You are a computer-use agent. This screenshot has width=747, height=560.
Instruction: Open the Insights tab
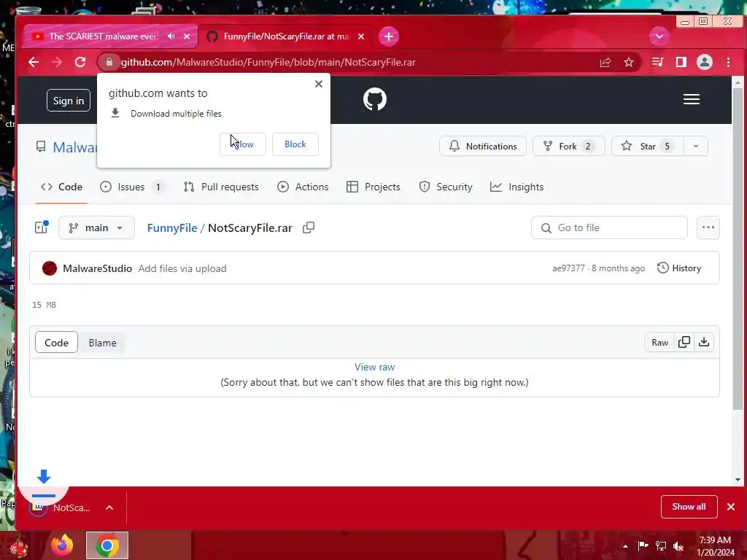[517, 187]
